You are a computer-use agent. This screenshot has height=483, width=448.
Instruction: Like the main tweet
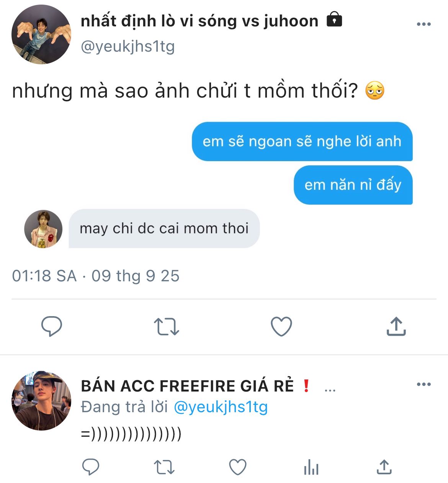click(x=281, y=326)
